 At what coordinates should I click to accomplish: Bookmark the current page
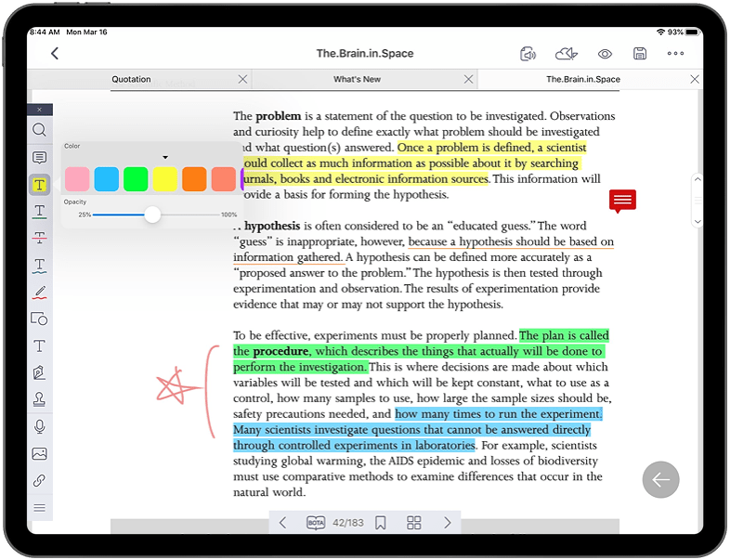point(381,522)
